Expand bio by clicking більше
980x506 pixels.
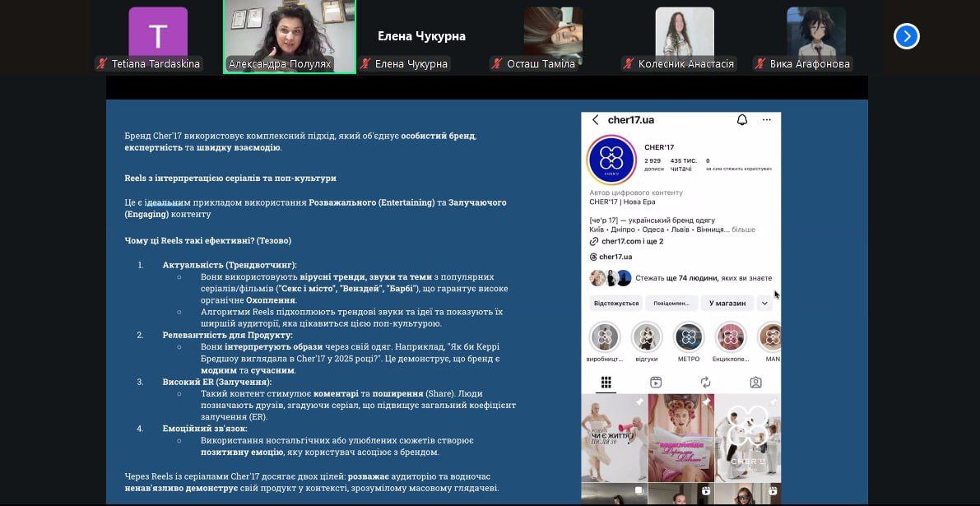click(743, 230)
